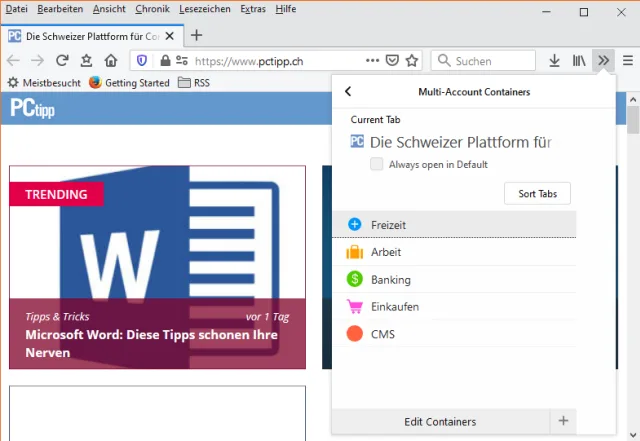
Task: Open the Chronik menu
Action: pyautogui.click(x=152, y=8)
